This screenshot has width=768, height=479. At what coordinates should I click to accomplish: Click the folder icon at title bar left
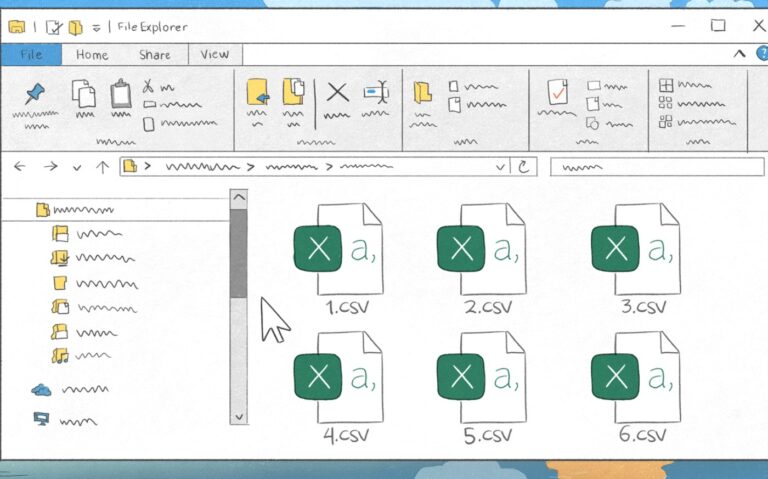coord(17,26)
